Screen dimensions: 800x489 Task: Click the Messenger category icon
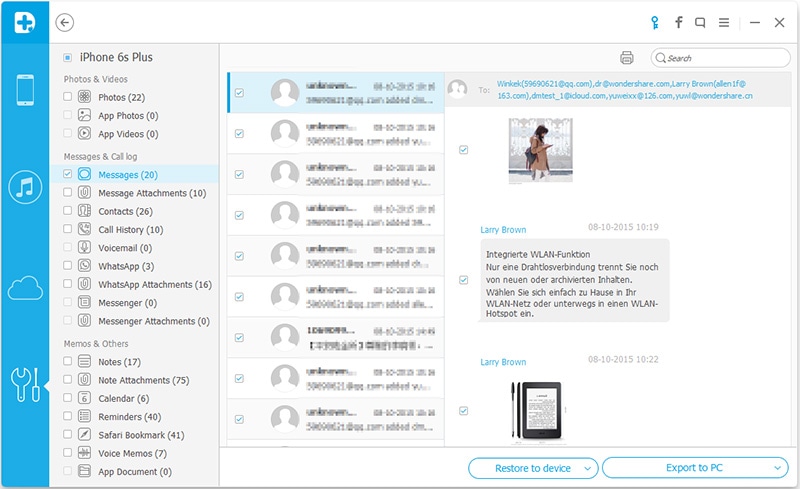point(84,302)
